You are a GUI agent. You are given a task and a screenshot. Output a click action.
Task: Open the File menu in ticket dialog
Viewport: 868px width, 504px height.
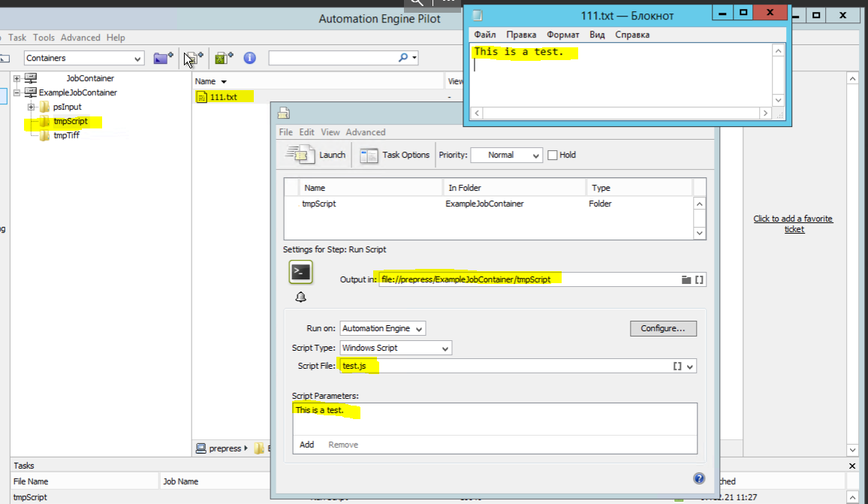pyautogui.click(x=285, y=132)
